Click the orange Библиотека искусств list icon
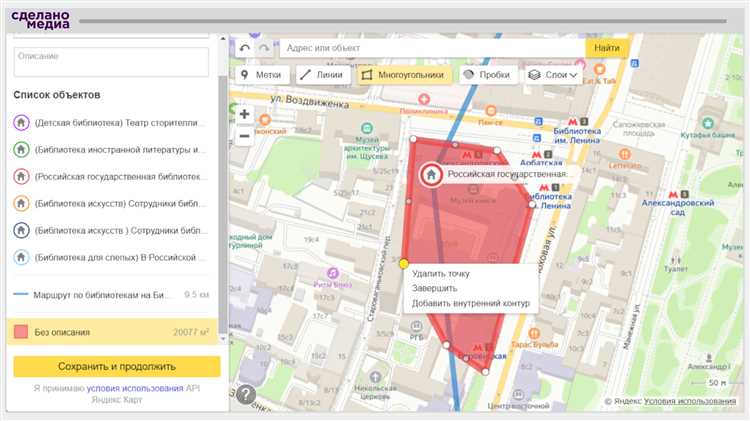This screenshot has width=750, height=421. point(21,203)
